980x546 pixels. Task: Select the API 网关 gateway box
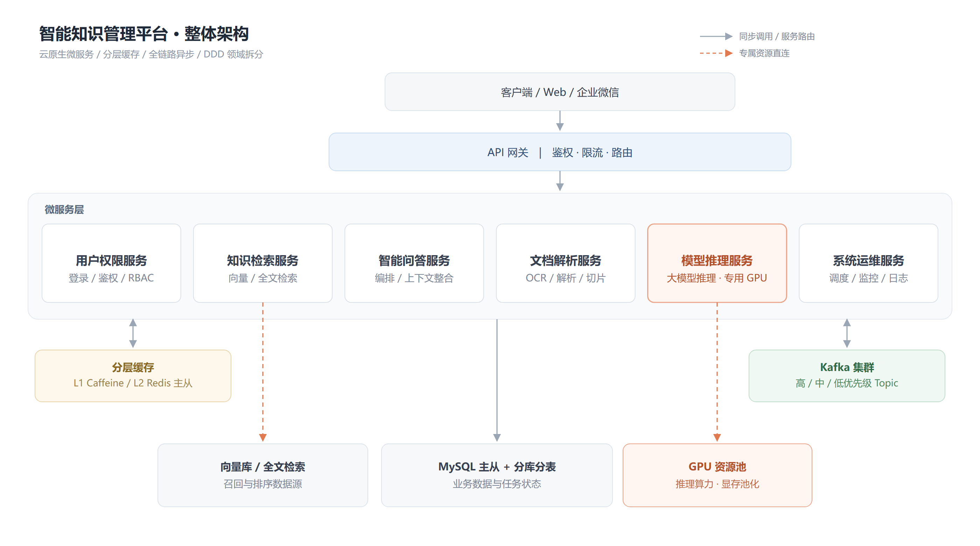(560, 152)
